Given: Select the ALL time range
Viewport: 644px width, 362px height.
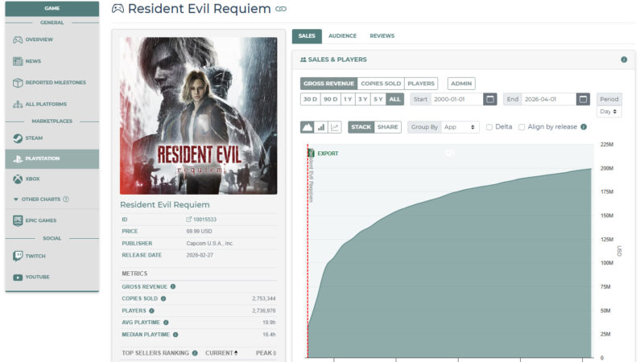Looking at the screenshot, I should point(394,99).
